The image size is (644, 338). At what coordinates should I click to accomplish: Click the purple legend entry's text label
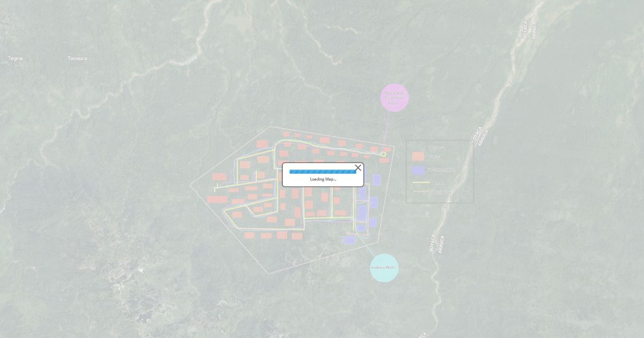(x=441, y=170)
